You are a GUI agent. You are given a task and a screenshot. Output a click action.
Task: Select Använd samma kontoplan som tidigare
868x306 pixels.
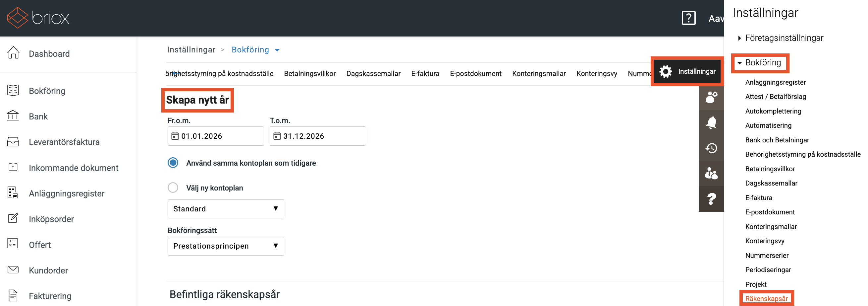tap(173, 163)
